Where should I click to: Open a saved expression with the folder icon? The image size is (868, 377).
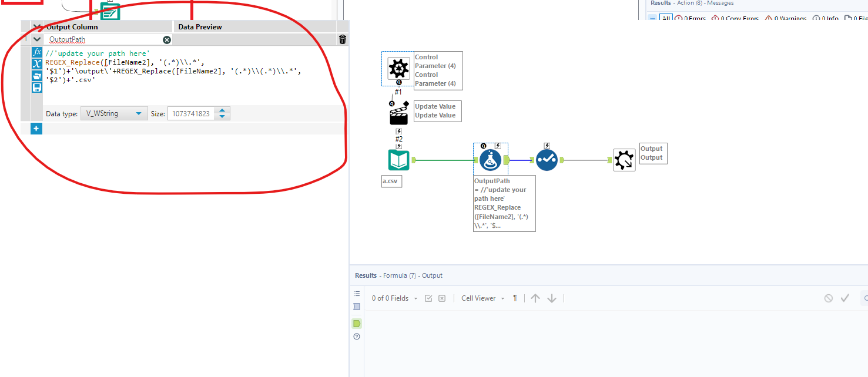pos(36,76)
